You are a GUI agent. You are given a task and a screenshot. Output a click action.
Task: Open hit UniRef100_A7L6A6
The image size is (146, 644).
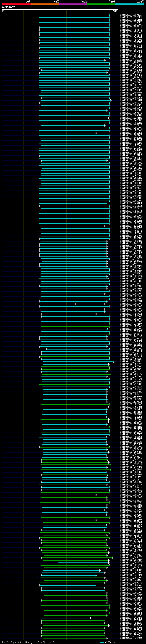pyautogui.click(x=131, y=278)
